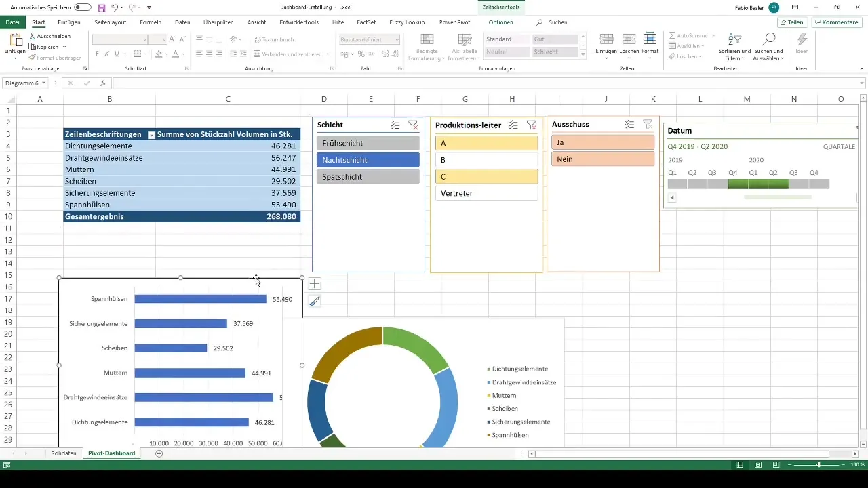Click Ausschneiden scissors icon
Image resolution: width=868 pixels, height=488 pixels.
click(x=33, y=36)
